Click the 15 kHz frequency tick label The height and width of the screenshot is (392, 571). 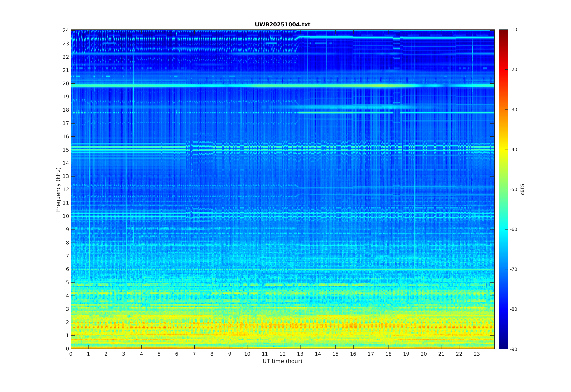tap(66, 150)
